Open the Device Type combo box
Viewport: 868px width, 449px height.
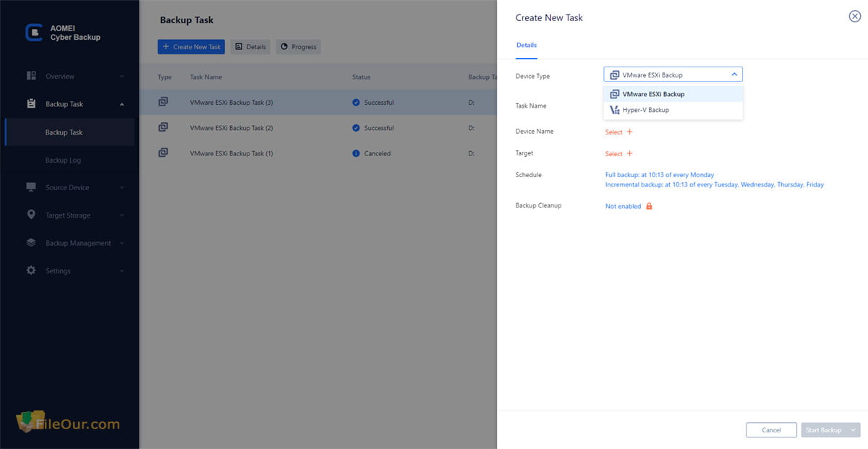(673, 74)
